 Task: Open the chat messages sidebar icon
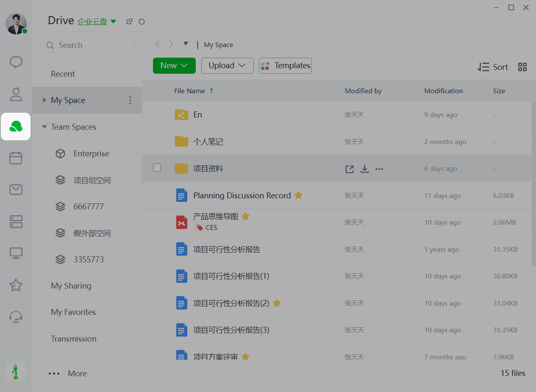tap(16, 62)
